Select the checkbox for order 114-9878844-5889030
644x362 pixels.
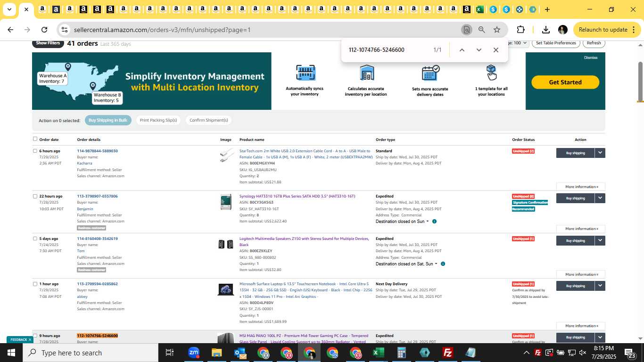35,151
